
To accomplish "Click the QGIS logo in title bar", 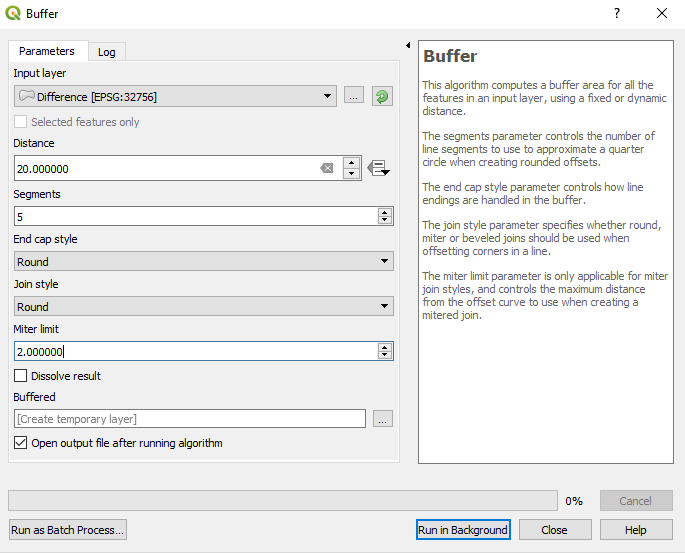I will pos(13,13).
